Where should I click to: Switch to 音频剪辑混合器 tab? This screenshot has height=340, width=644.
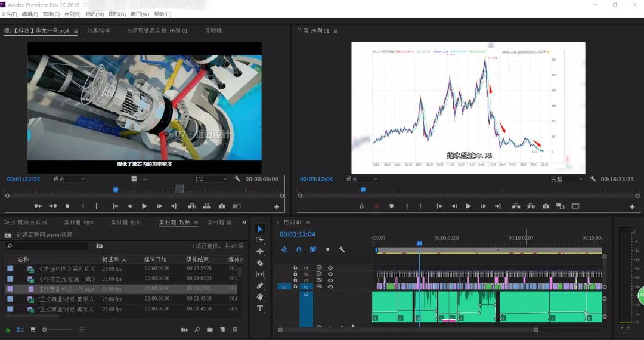157,30
